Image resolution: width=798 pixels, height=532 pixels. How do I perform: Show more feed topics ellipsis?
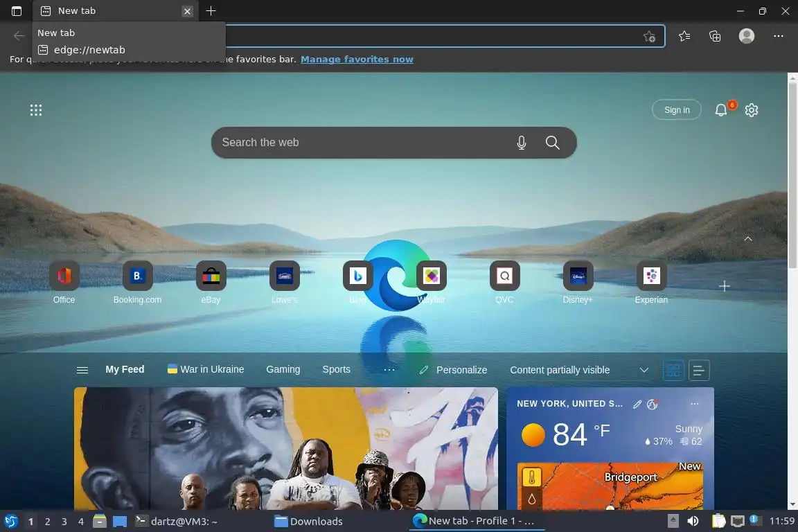[389, 370]
